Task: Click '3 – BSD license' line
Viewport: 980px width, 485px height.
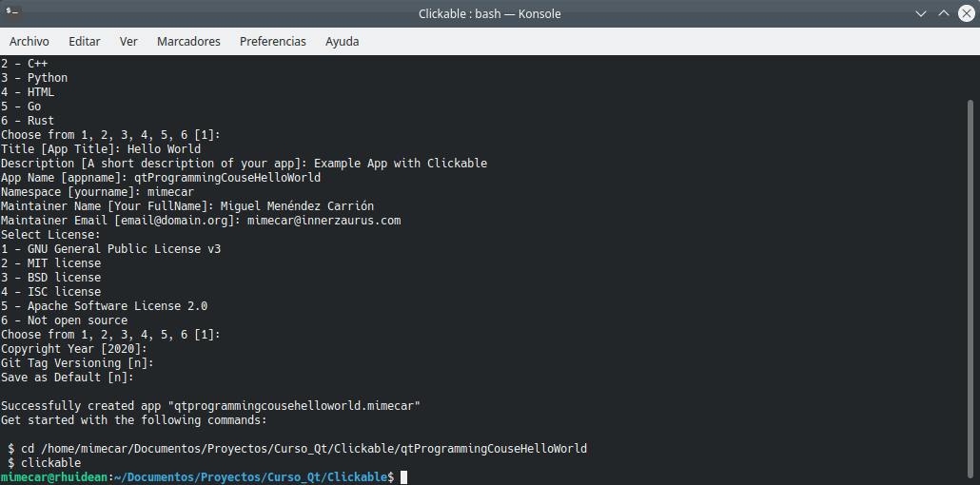Action: 50,278
